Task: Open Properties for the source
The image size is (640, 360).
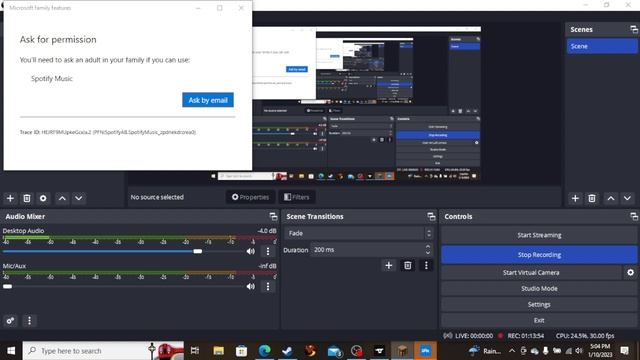Action: [x=250, y=197]
